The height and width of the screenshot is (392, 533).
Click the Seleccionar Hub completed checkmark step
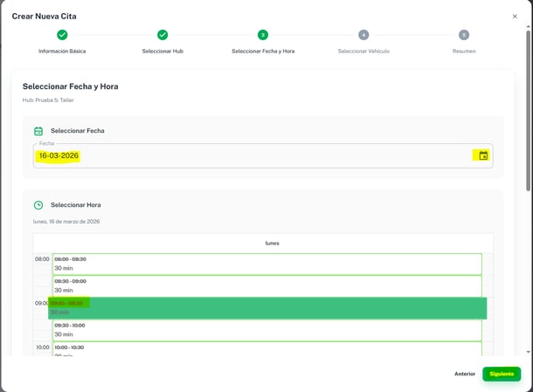pos(163,35)
